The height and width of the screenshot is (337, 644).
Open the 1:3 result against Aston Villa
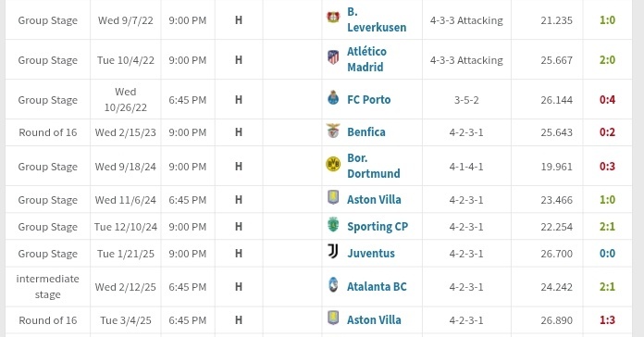coord(607,319)
